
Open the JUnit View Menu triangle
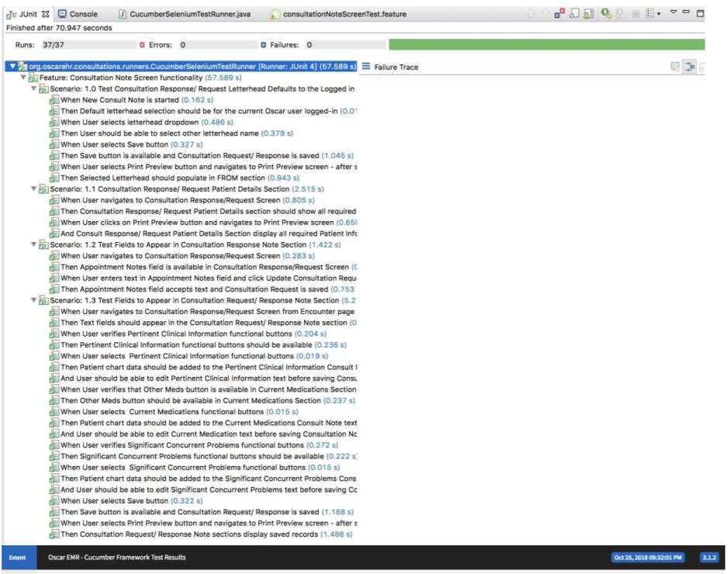673,13
